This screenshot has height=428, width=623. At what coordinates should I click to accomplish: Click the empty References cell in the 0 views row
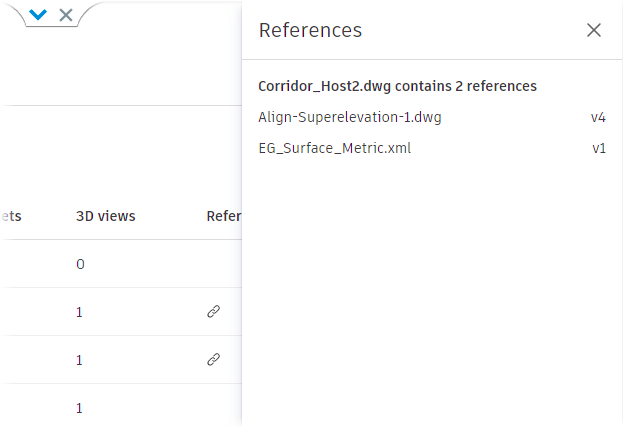222,264
